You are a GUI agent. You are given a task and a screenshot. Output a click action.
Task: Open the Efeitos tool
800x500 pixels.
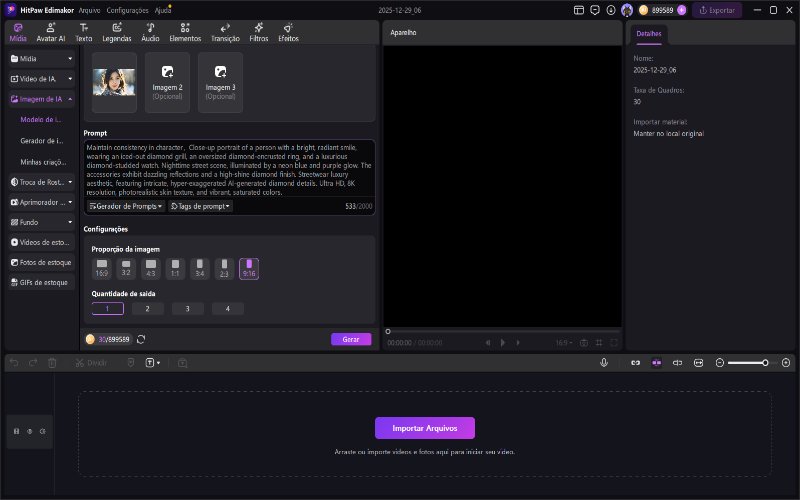(x=288, y=33)
